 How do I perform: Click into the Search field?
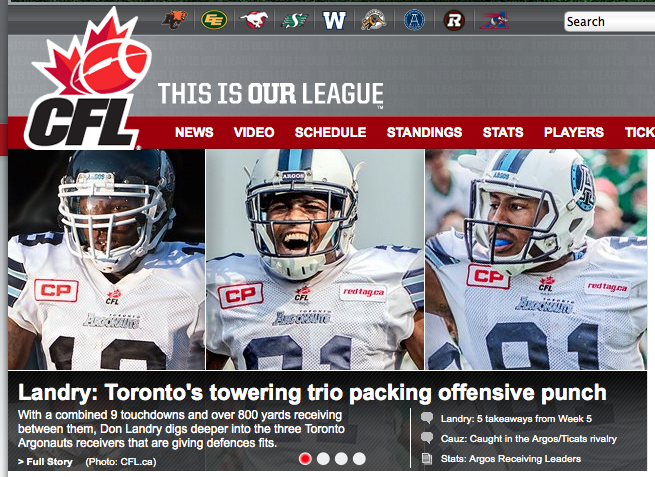click(609, 22)
